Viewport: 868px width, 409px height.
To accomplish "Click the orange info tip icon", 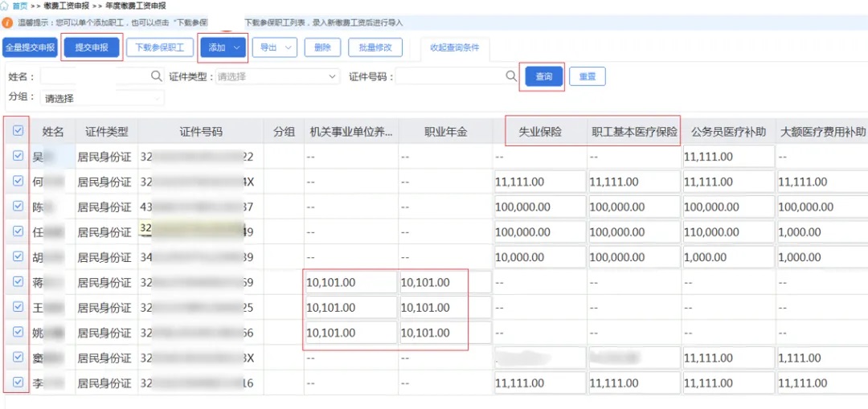I will pyautogui.click(x=7, y=23).
